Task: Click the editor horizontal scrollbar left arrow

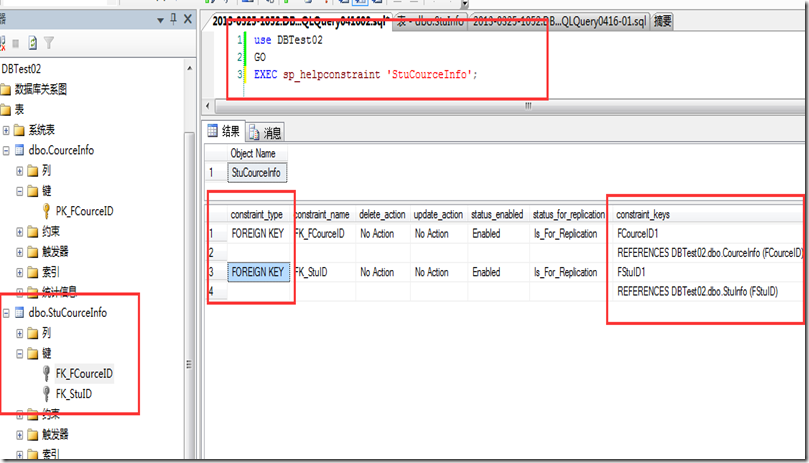Action: tap(208, 106)
